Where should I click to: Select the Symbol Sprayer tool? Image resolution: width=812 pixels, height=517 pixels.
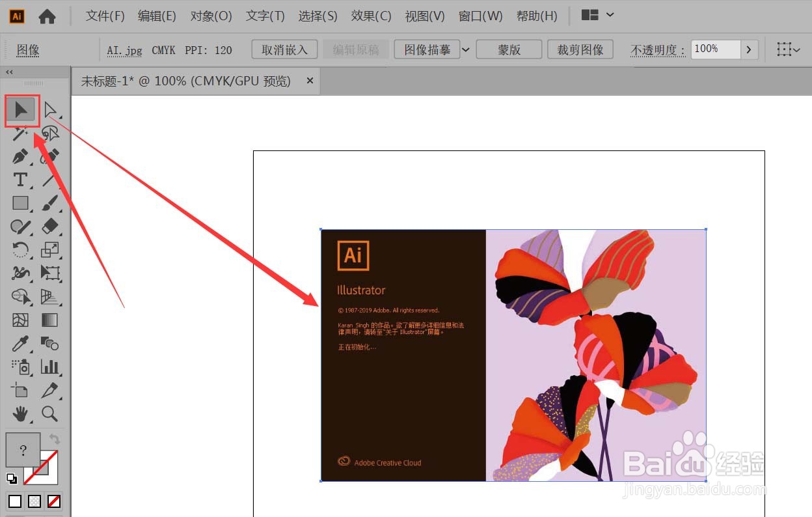(x=21, y=367)
